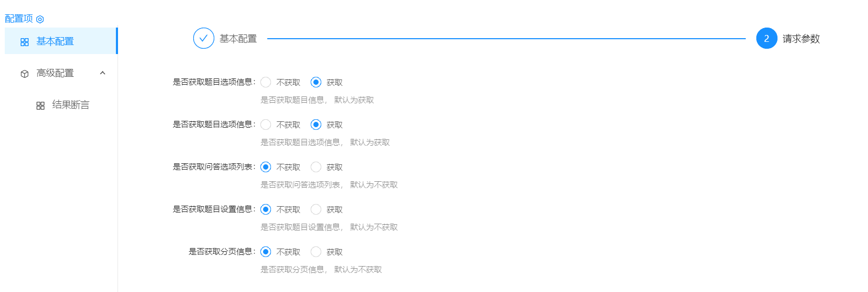This screenshot has height=292, width=868.
Task: Click the checkmark circle of the completed step
Action: (204, 38)
